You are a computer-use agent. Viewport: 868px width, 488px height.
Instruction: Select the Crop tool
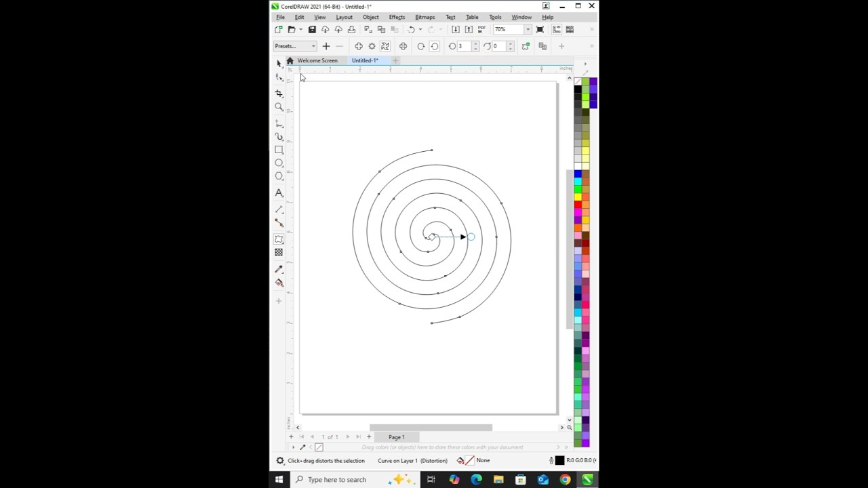coord(279,93)
